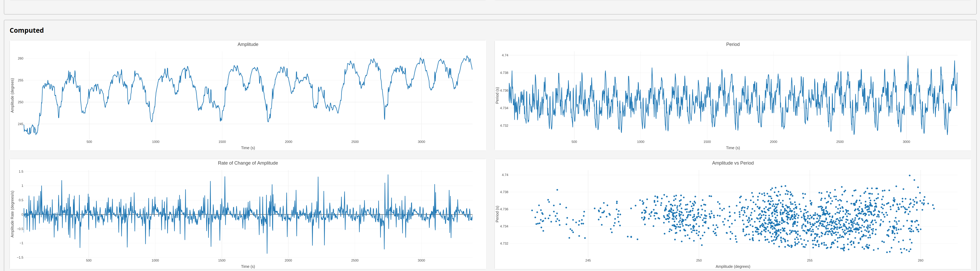Image resolution: width=980 pixels, height=271 pixels.
Task: Click the 245 tick on scatter plot x-axis
Action: (588, 260)
